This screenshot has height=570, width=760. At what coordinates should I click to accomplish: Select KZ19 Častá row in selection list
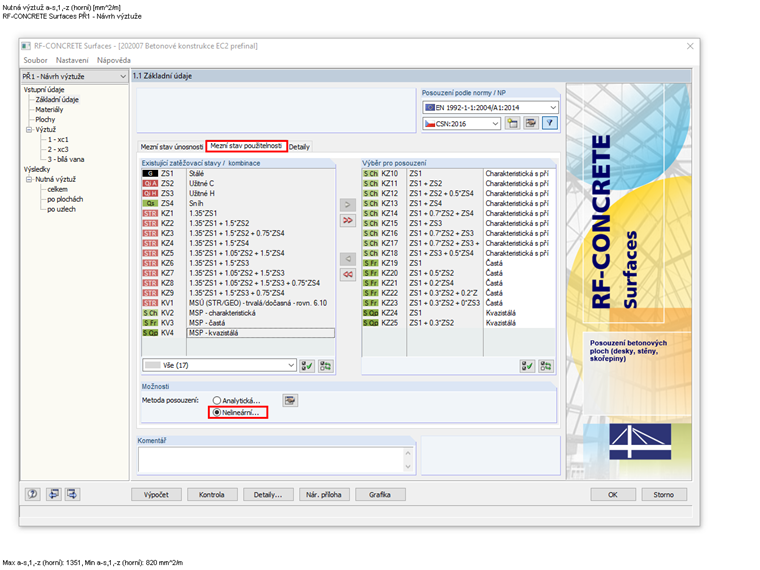pyautogui.click(x=459, y=263)
